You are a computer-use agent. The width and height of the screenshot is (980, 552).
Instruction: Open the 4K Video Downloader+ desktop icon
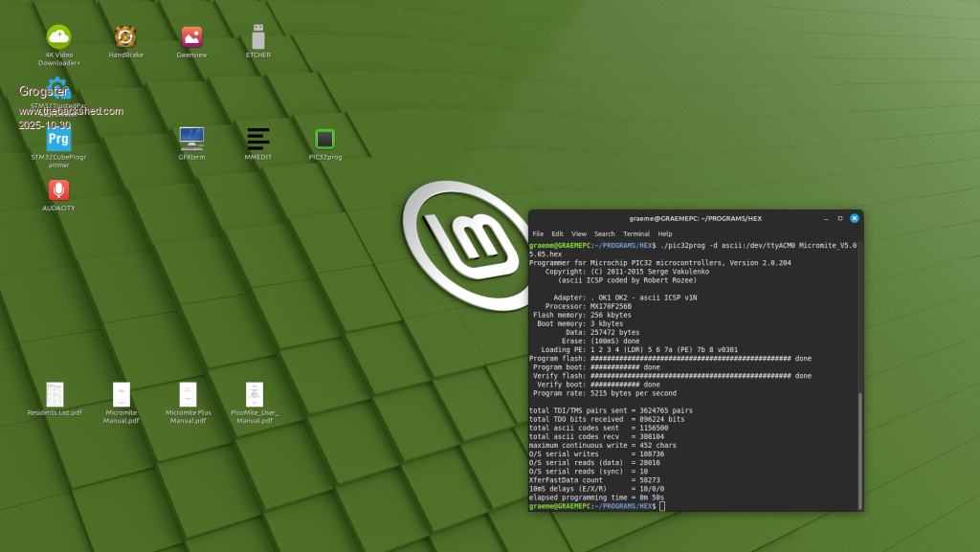[x=58, y=37]
